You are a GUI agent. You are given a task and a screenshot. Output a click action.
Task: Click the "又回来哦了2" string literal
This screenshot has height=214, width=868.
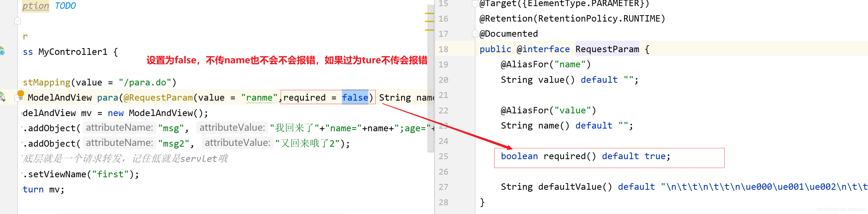pyautogui.click(x=307, y=143)
